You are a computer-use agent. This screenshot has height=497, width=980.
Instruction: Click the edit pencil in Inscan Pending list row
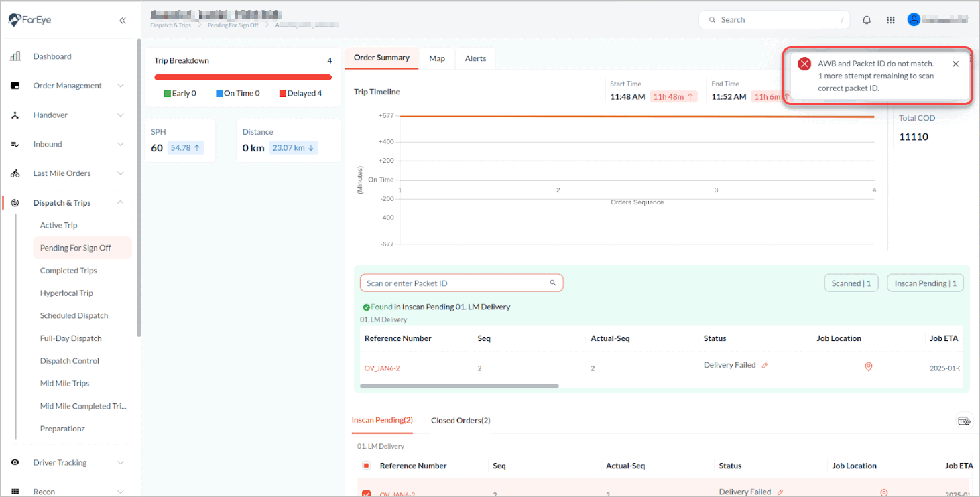(x=780, y=492)
